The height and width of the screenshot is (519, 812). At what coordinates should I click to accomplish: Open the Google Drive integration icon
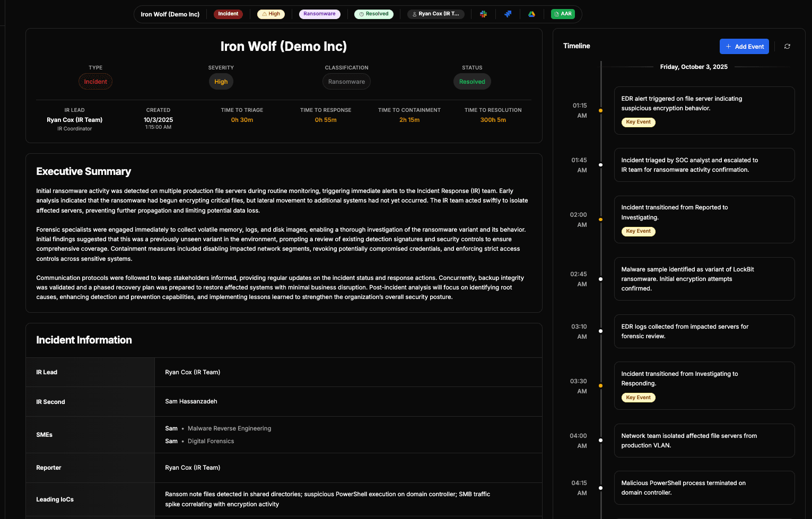click(531, 14)
